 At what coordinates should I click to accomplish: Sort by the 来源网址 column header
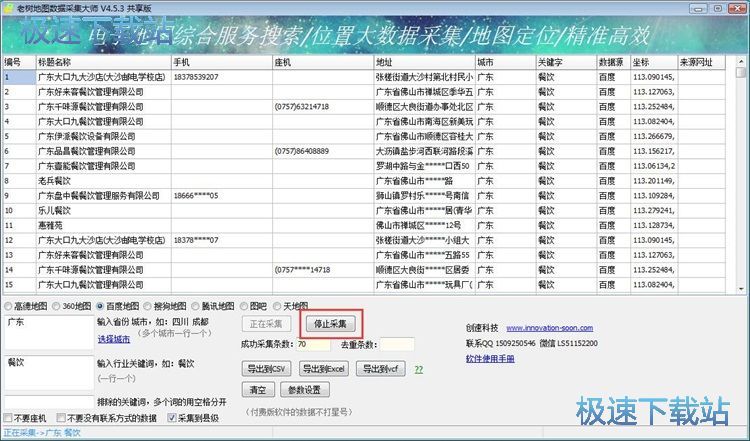pos(702,62)
